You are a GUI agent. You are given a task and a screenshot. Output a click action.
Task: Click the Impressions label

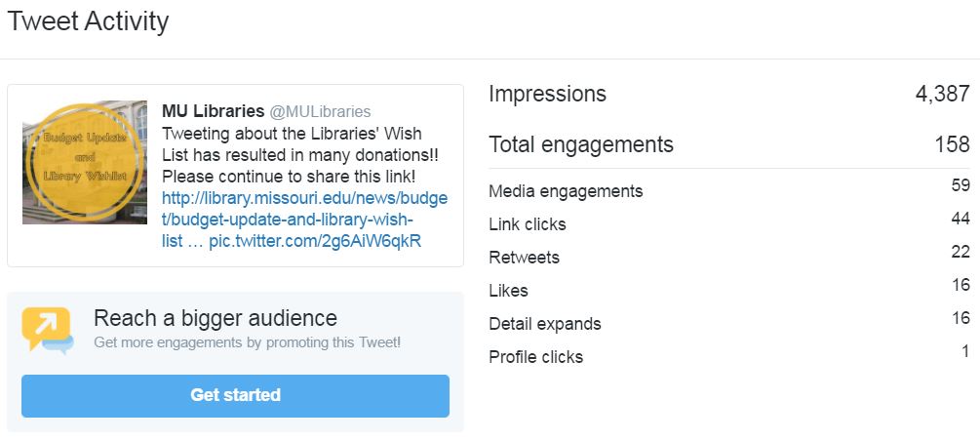547,94
